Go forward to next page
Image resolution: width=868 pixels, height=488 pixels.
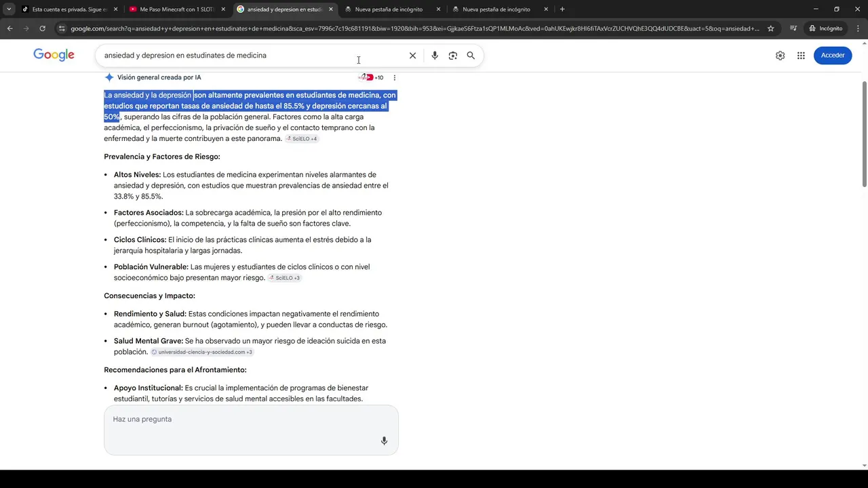[26, 28]
